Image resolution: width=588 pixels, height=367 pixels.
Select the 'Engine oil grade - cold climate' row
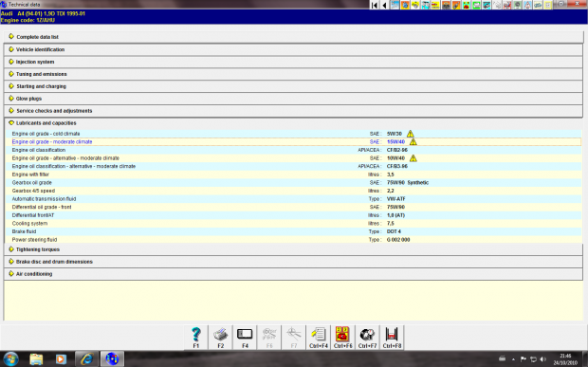click(294, 134)
